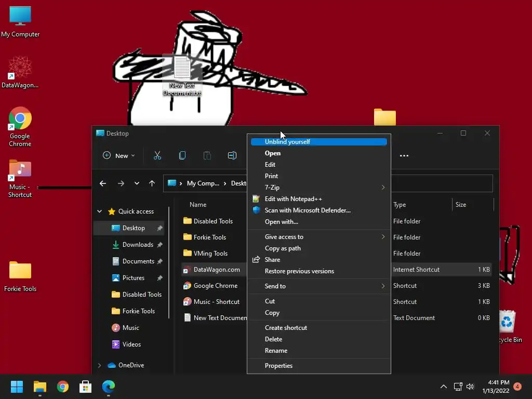Go up one folder level

pos(152,183)
